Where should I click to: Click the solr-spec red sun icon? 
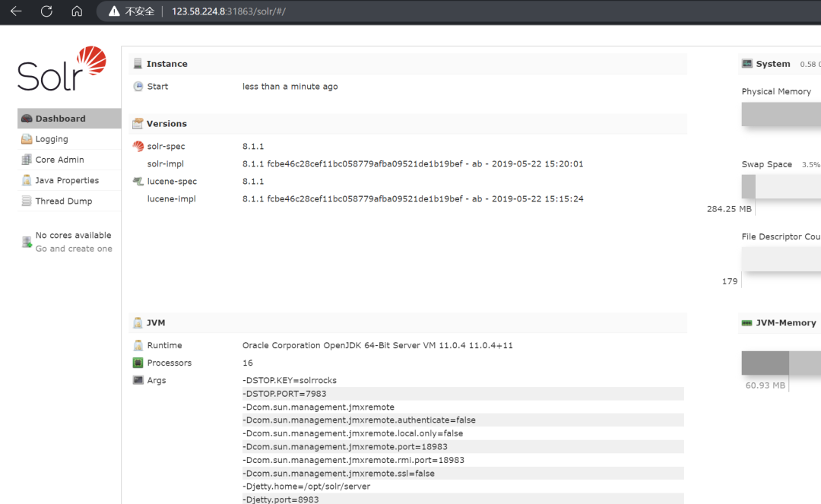(x=138, y=147)
